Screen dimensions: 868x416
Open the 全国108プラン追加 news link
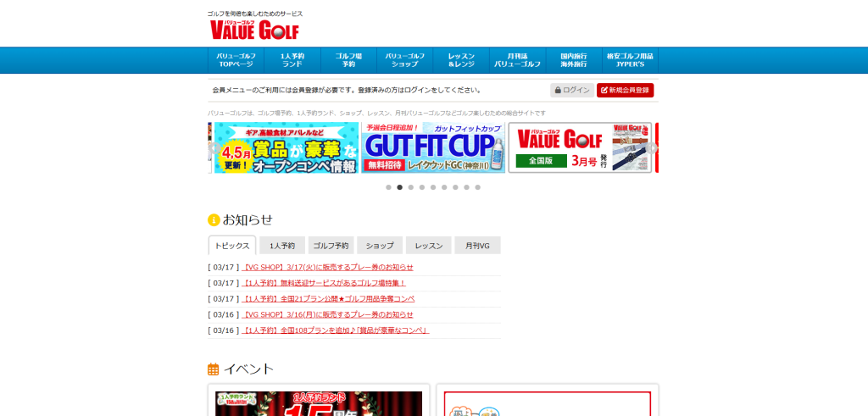[x=336, y=330]
